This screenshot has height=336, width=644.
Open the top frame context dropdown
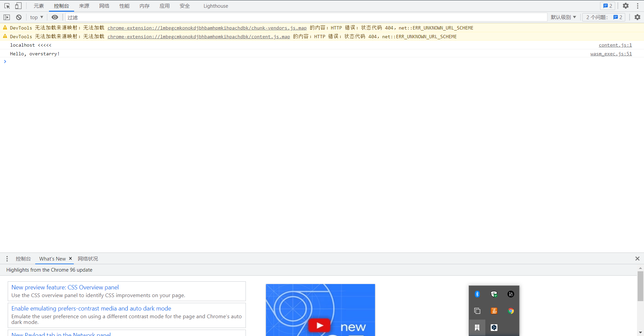click(36, 17)
